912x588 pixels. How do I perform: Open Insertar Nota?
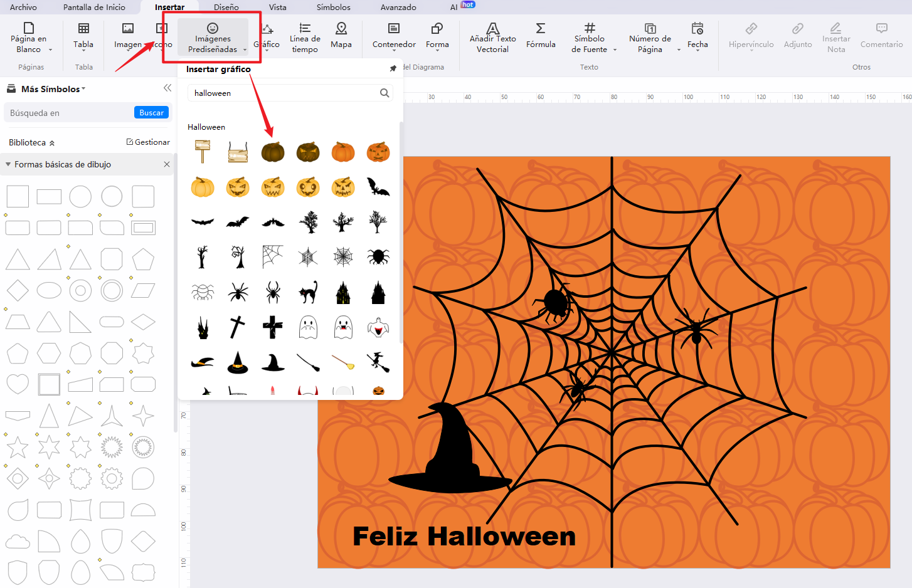point(836,38)
